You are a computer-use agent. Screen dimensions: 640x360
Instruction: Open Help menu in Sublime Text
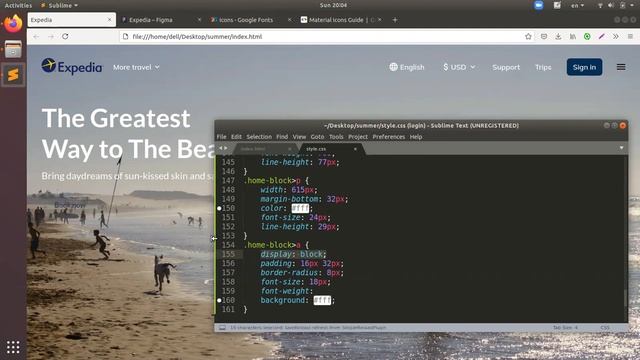[416, 137]
